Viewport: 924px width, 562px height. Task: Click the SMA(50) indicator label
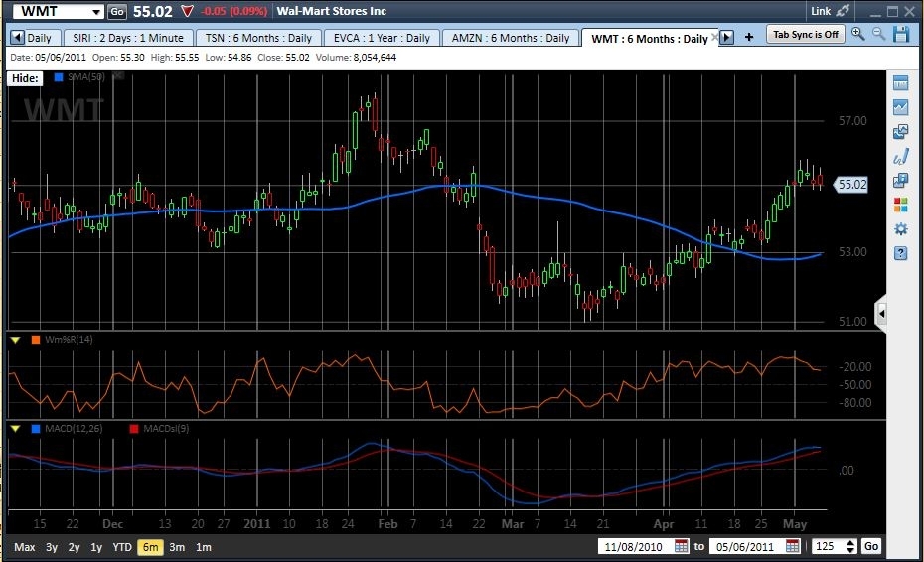pos(86,77)
